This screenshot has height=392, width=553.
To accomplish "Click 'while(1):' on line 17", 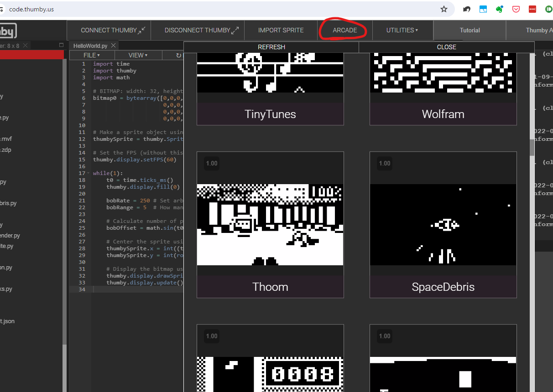I will coord(108,173).
